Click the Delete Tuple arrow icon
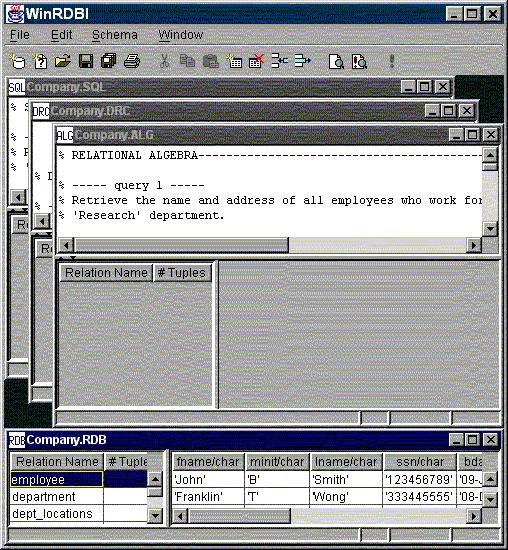 (x=302, y=61)
